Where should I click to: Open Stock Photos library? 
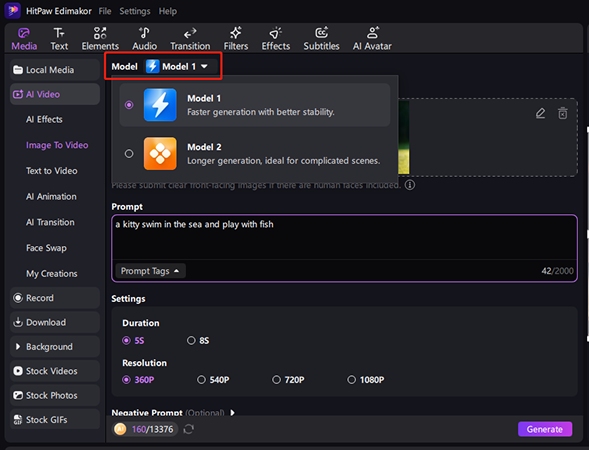[55, 396]
